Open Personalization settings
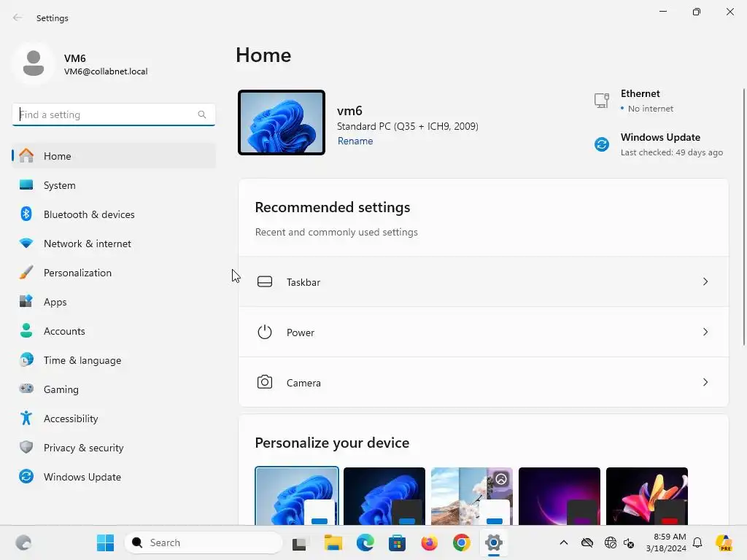The width and height of the screenshot is (747, 560). [114, 273]
